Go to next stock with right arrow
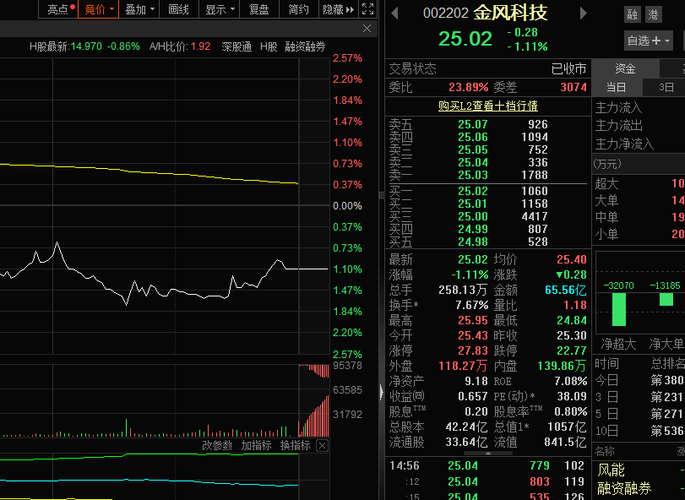Image resolution: width=685 pixels, height=500 pixels. coord(583,14)
